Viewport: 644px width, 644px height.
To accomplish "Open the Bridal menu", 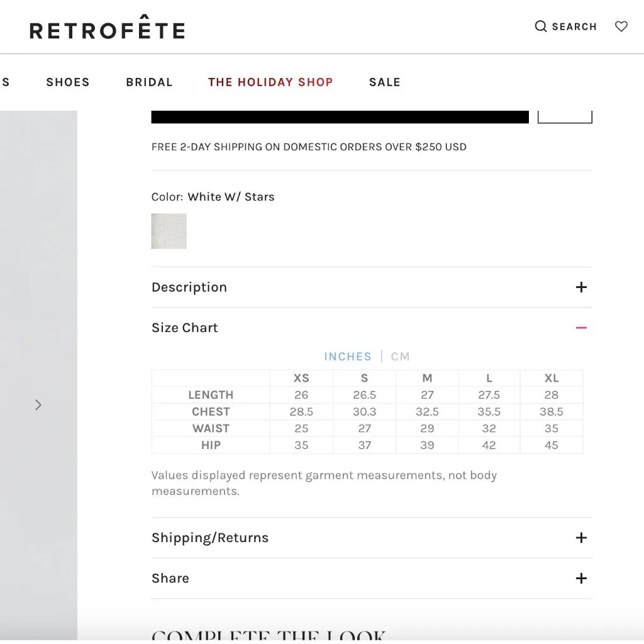I will [x=149, y=82].
